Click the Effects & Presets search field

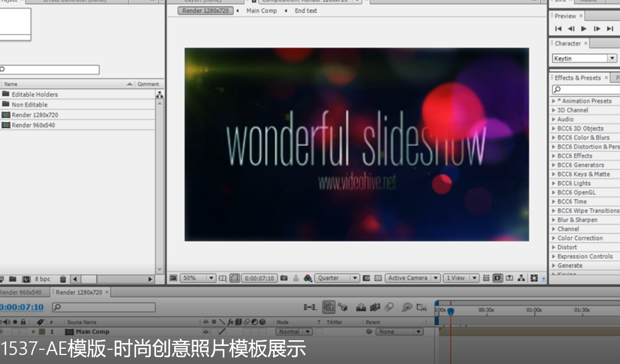586,90
